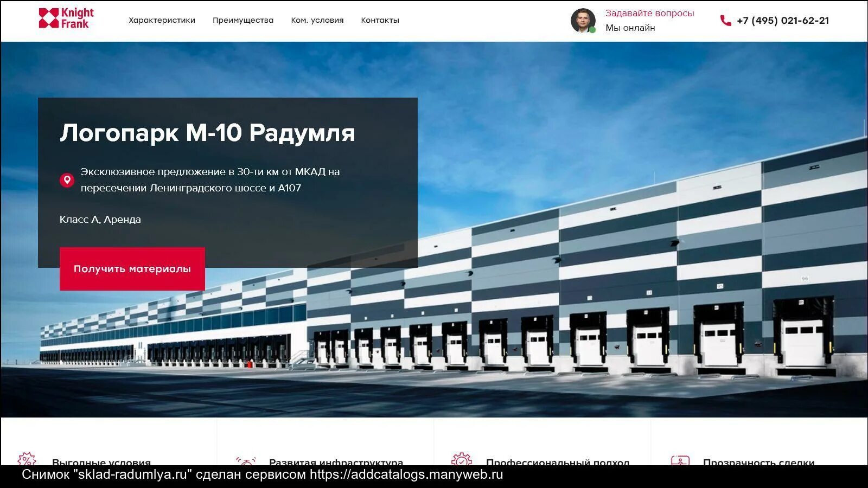Click the icon by Прозрачность сделки

click(680, 460)
